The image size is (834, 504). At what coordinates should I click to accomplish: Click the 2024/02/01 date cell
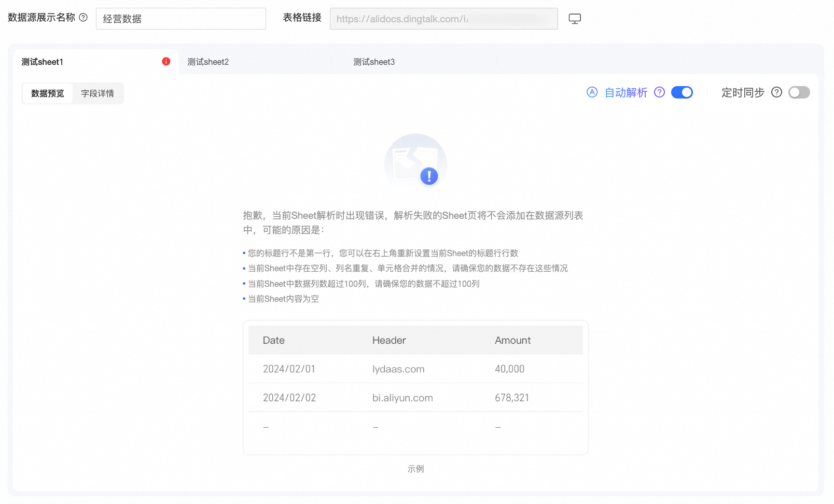pyautogui.click(x=289, y=369)
